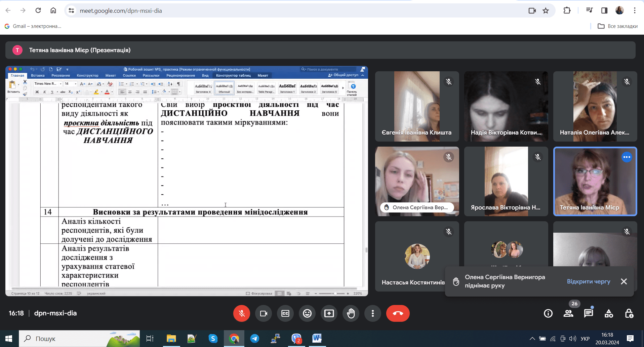Toggle the camera on or off
Screen dimensions: 644x347
click(263, 313)
